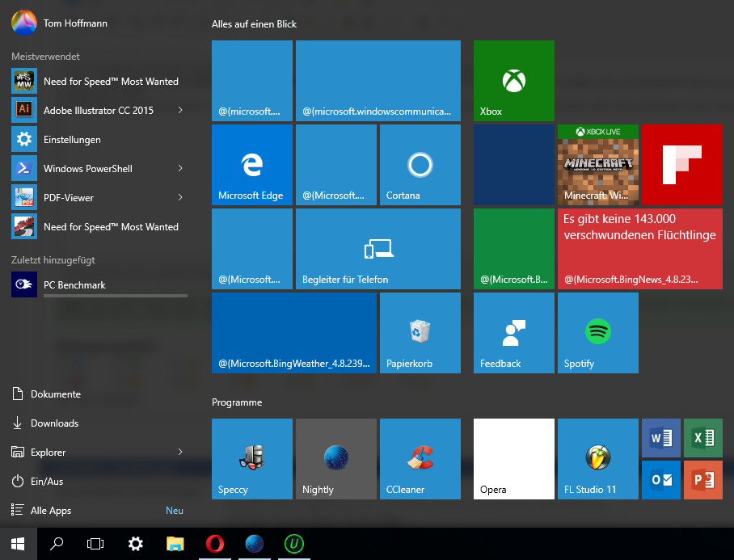Open Downloads folder link
Viewport: 734px width, 560px height.
coord(45,423)
